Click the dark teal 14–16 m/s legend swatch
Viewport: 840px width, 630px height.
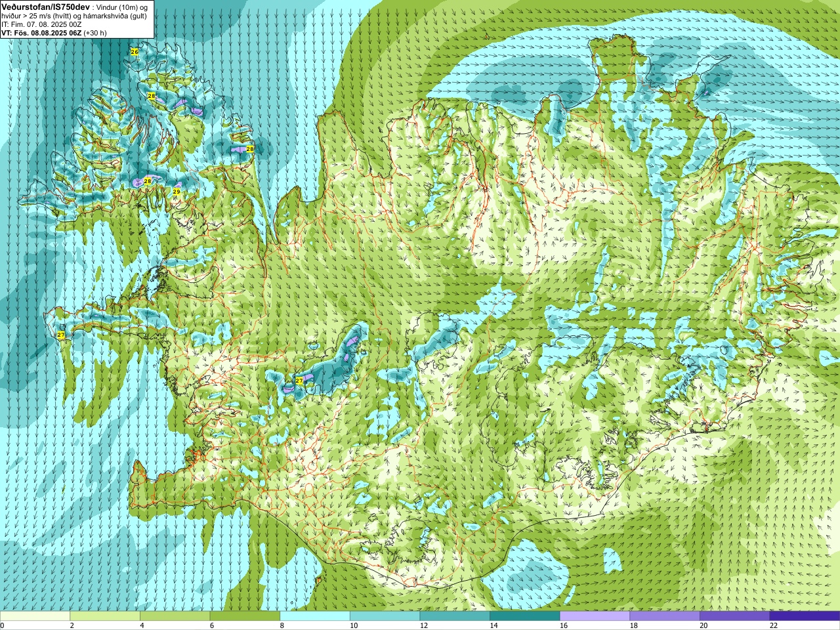(x=525, y=616)
